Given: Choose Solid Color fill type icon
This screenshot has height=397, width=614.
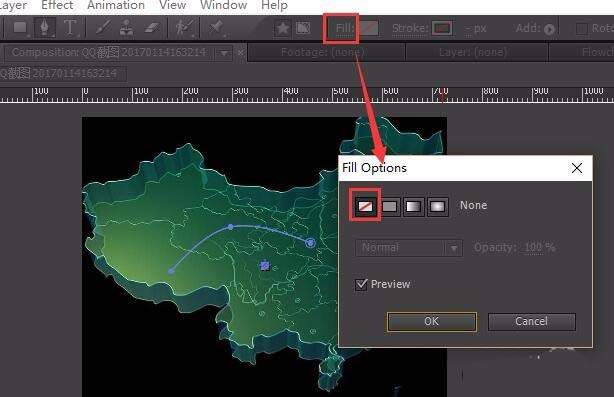Looking at the screenshot, I should [x=389, y=206].
